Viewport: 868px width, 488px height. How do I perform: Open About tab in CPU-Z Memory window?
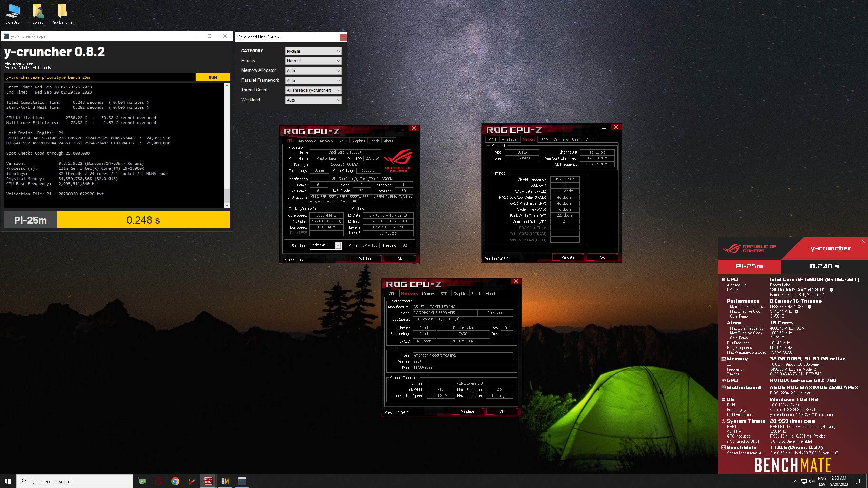point(591,140)
